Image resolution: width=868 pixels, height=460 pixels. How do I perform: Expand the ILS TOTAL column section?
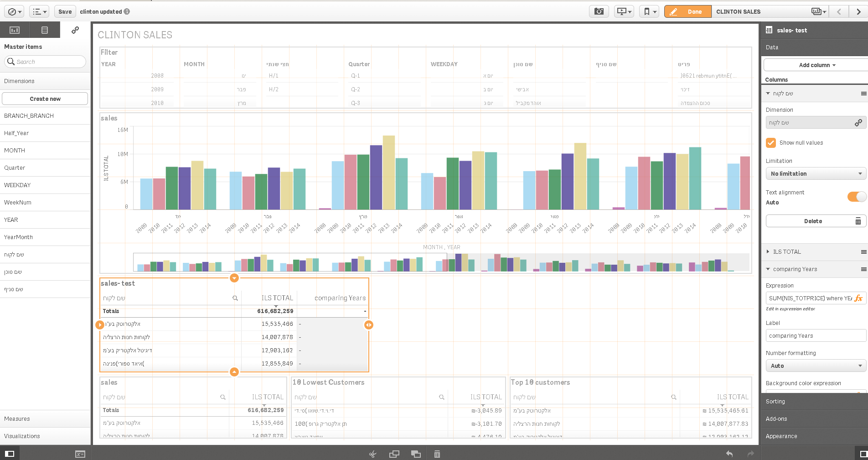tap(768, 251)
